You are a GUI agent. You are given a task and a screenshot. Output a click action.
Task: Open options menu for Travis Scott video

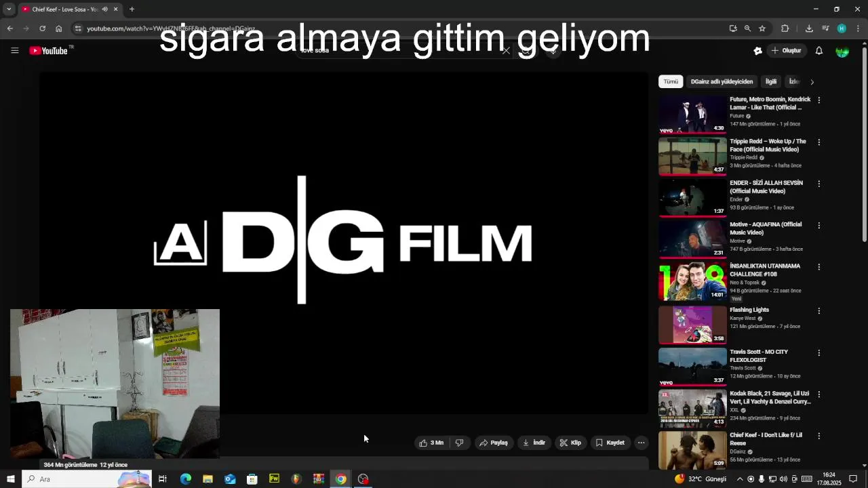[818, 353]
